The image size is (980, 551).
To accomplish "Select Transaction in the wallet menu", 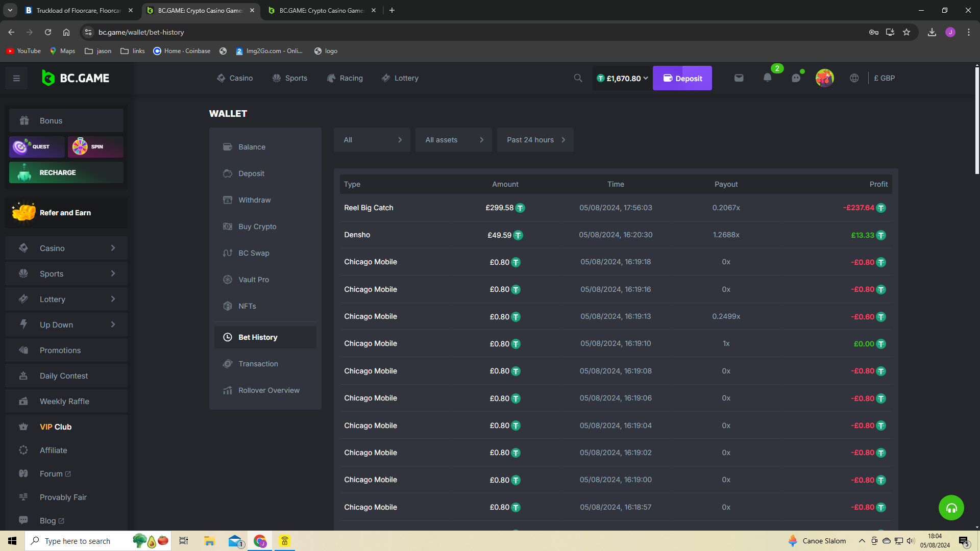I will pyautogui.click(x=265, y=364).
